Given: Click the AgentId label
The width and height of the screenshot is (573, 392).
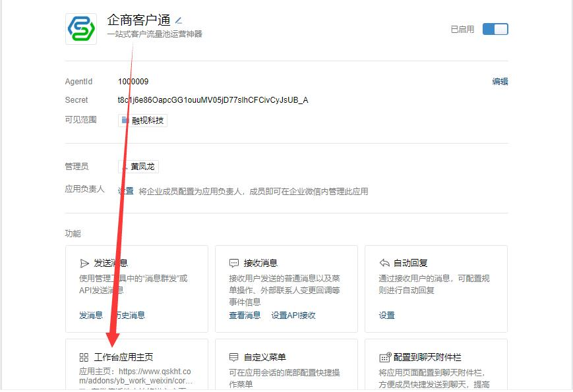Looking at the screenshot, I should (x=78, y=82).
